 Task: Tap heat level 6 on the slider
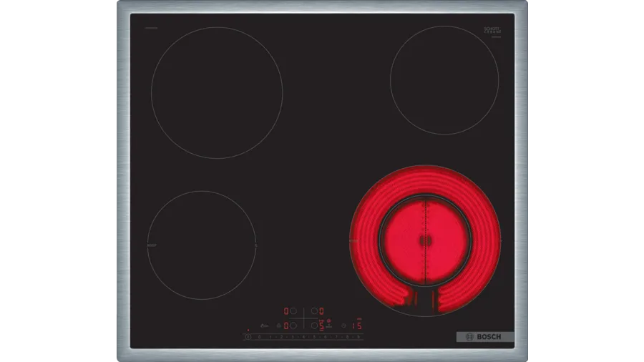point(326,337)
